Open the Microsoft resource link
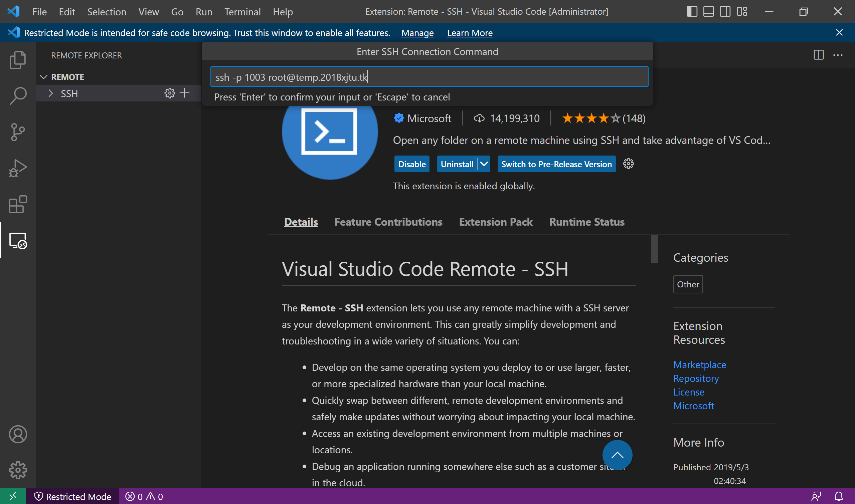This screenshot has height=504, width=855. click(x=694, y=406)
